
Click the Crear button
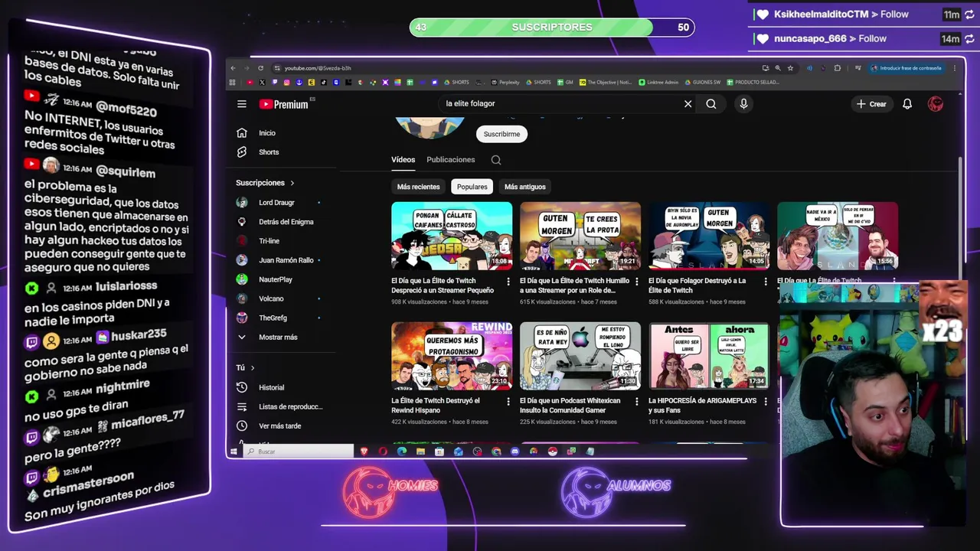871,104
